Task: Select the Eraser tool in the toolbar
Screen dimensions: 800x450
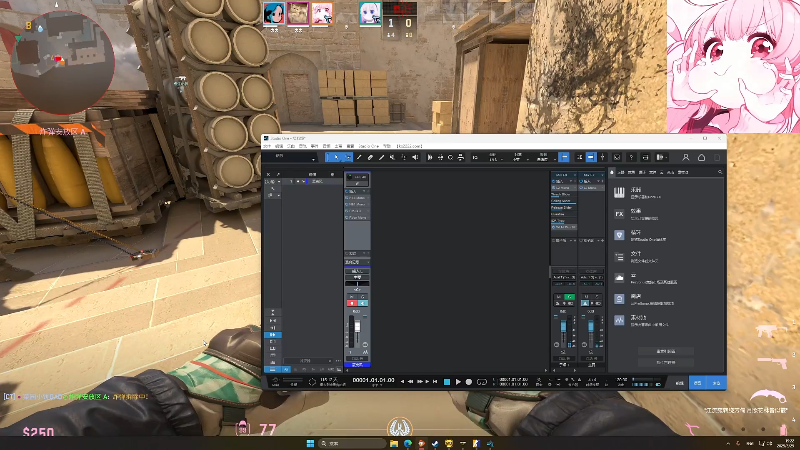Action: [x=370, y=157]
